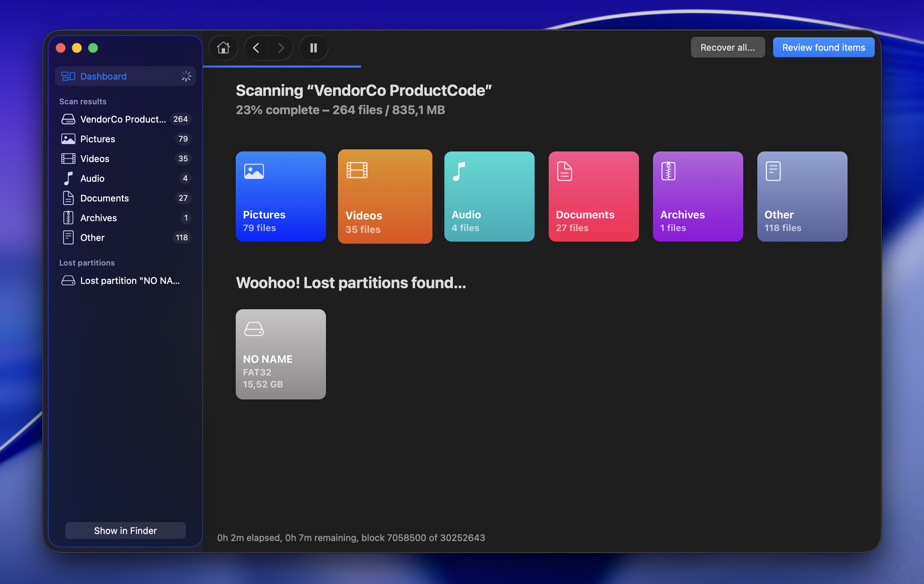Image resolution: width=924 pixels, height=584 pixels.
Task: Click the sidebar Archives zip icon
Action: pyautogui.click(x=68, y=218)
